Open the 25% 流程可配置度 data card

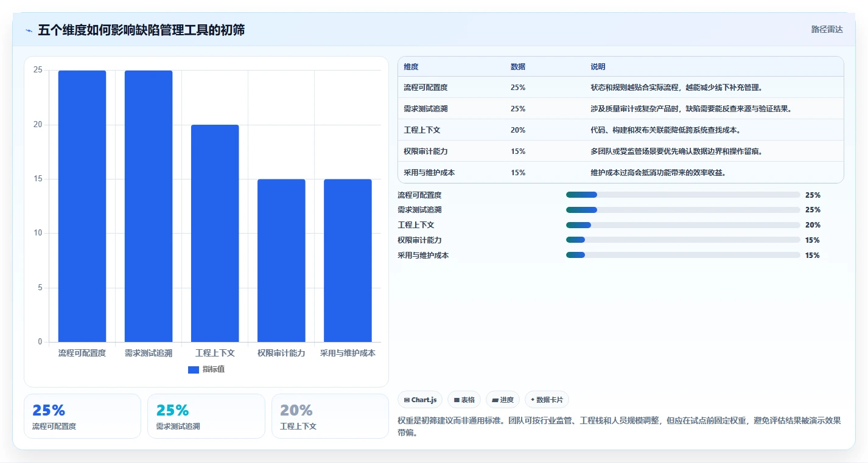82,416
